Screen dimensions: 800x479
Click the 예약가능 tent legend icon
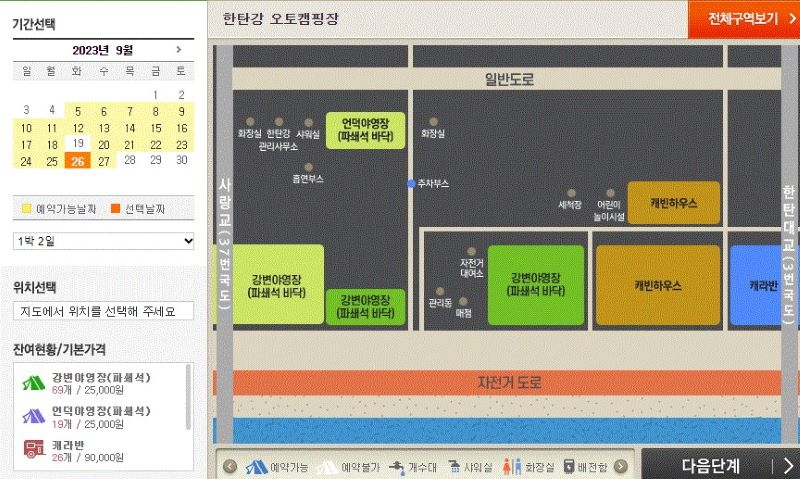coord(257,467)
